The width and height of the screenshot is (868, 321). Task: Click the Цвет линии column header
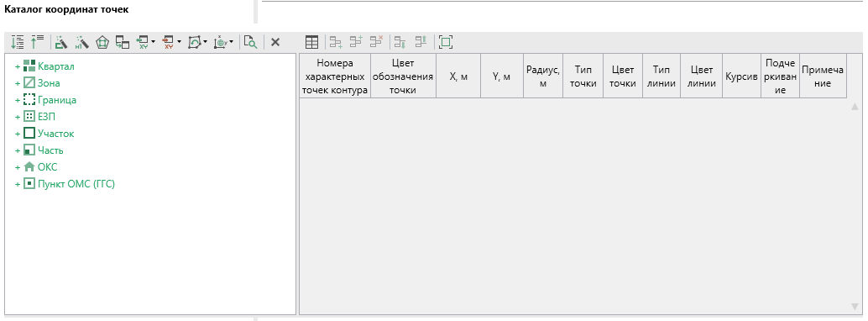(x=702, y=76)
